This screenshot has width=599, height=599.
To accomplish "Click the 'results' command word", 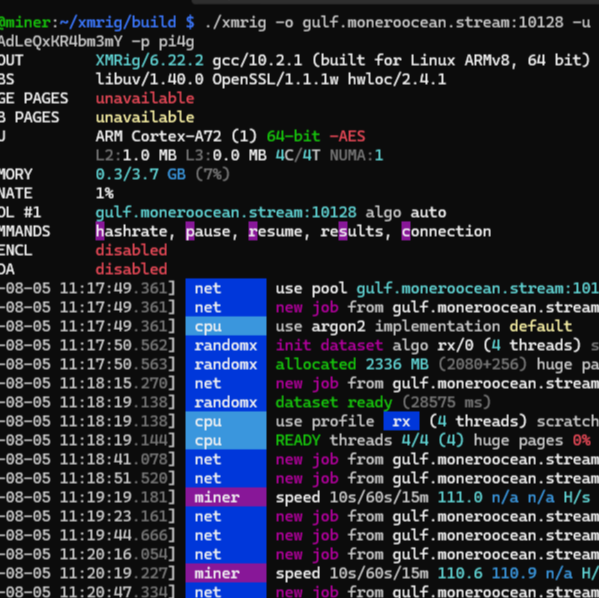I will 352,232.
